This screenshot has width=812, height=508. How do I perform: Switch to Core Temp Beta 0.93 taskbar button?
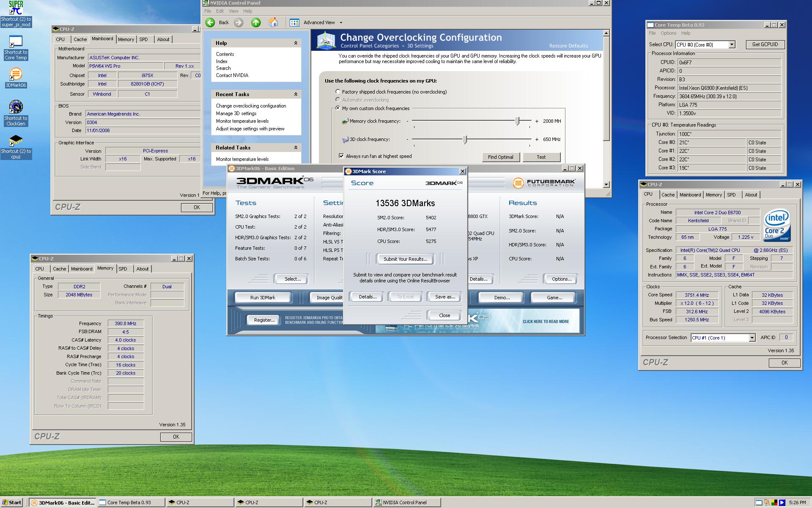pos(131,502)
